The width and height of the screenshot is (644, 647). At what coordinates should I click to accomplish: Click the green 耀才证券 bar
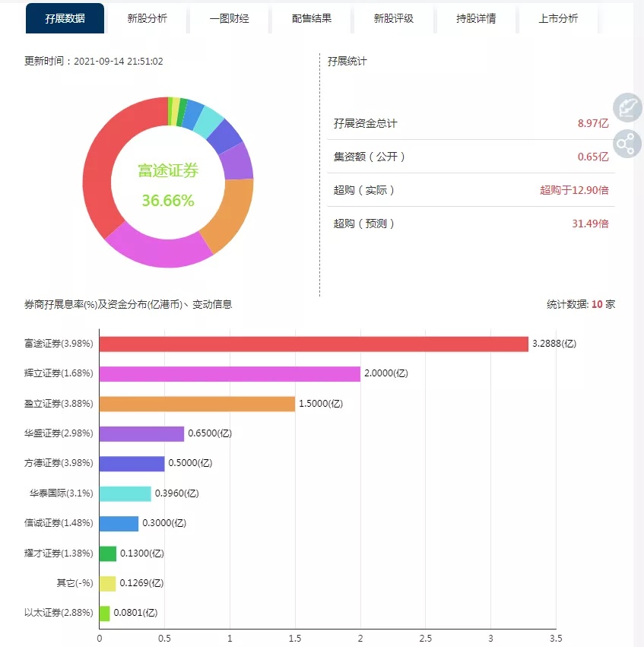[x=108, y=553]
